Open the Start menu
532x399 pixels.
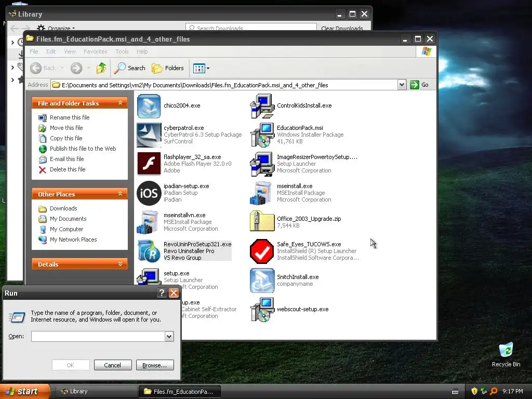25,391
